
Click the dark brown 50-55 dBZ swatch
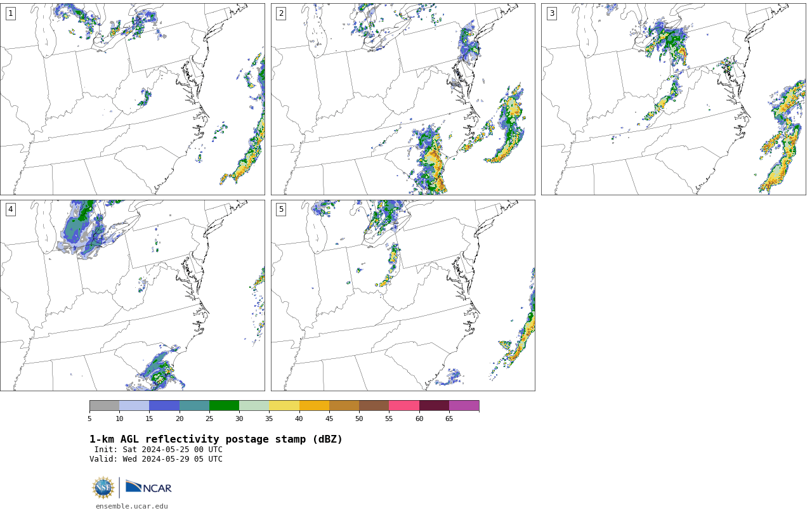tap(374, 406)
